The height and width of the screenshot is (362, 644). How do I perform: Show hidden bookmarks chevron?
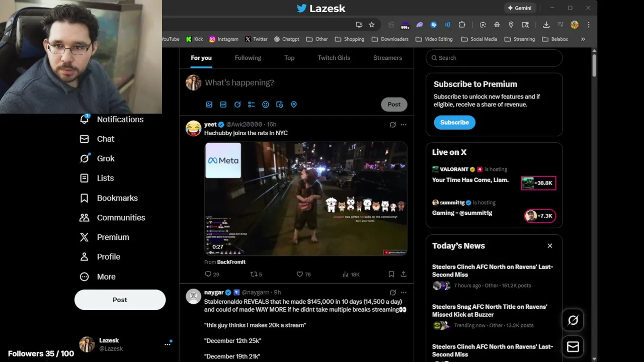(583, 39)
